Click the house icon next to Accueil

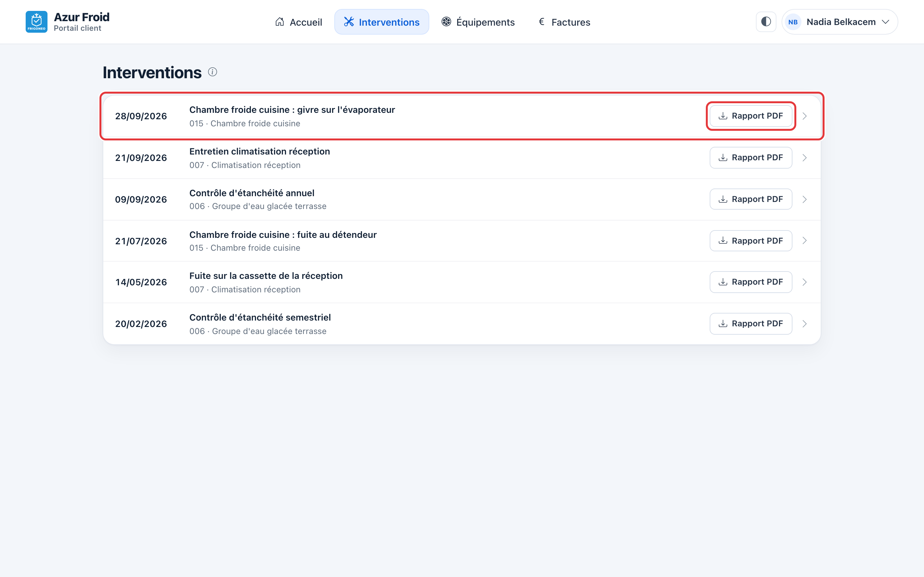(x=279, y=22)
